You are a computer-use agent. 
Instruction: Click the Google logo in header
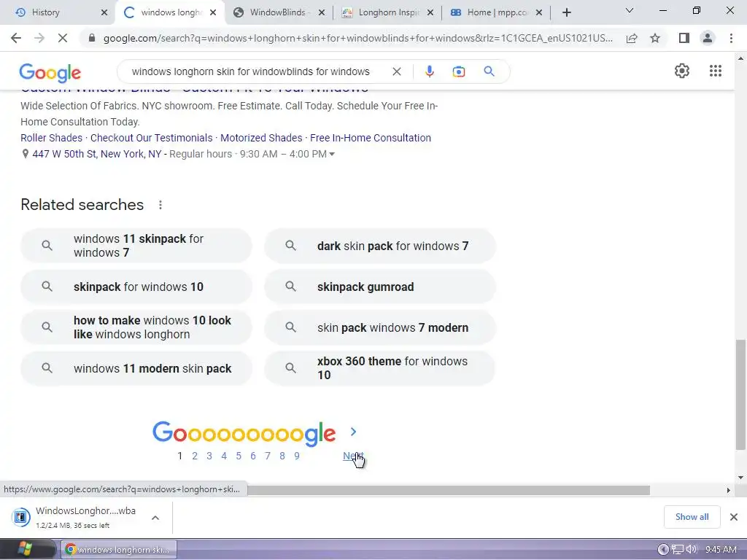(50, 73)
